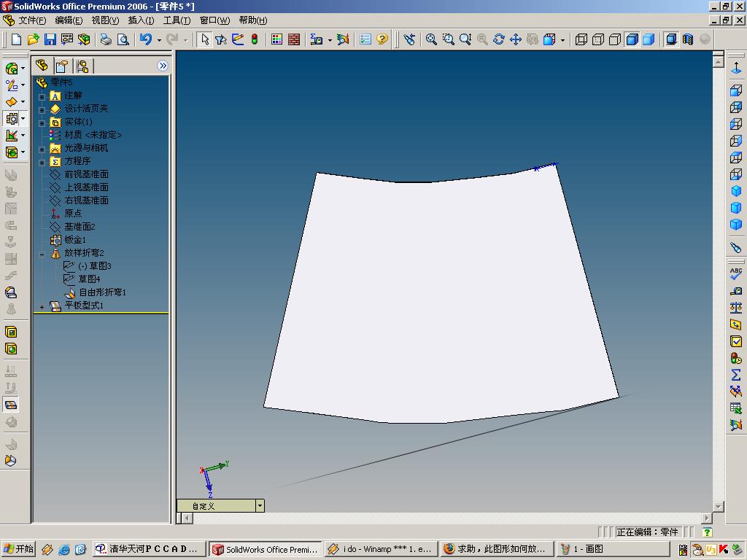The width and height of the screenshot is (747, 560).
Task: Open the 工具(T) menu
Action: (177, 20)
